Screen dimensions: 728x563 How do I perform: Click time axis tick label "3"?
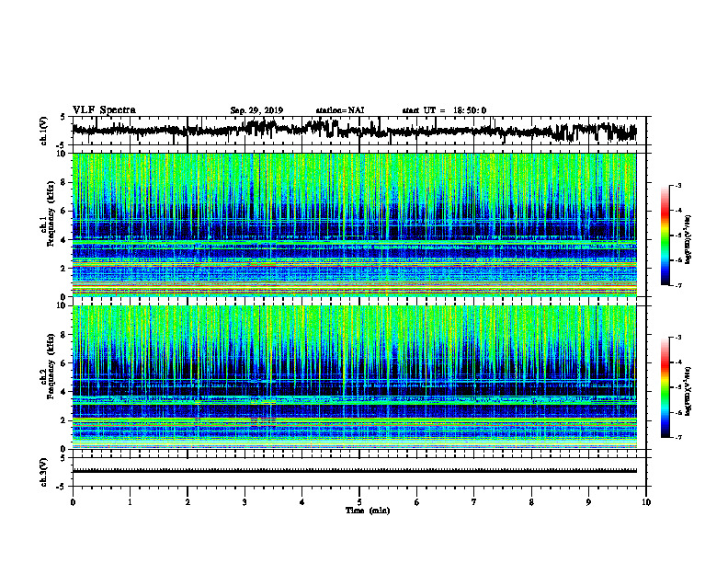(x=245, y=502)
